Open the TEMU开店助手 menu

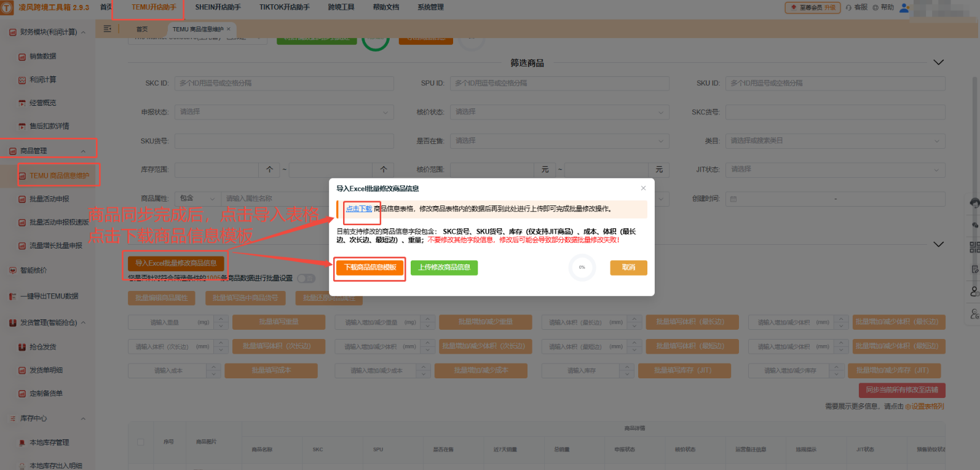pyautogui.click(x=154, y=7)
